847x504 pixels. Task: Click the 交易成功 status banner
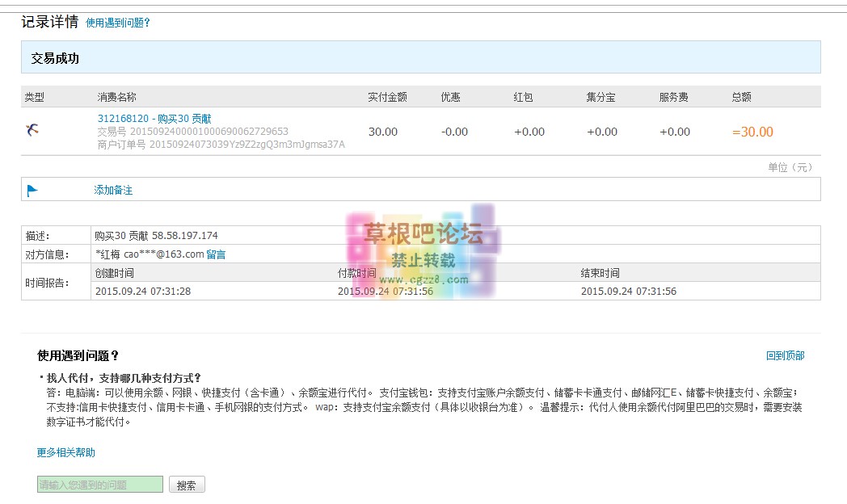(x=55, y=58)
